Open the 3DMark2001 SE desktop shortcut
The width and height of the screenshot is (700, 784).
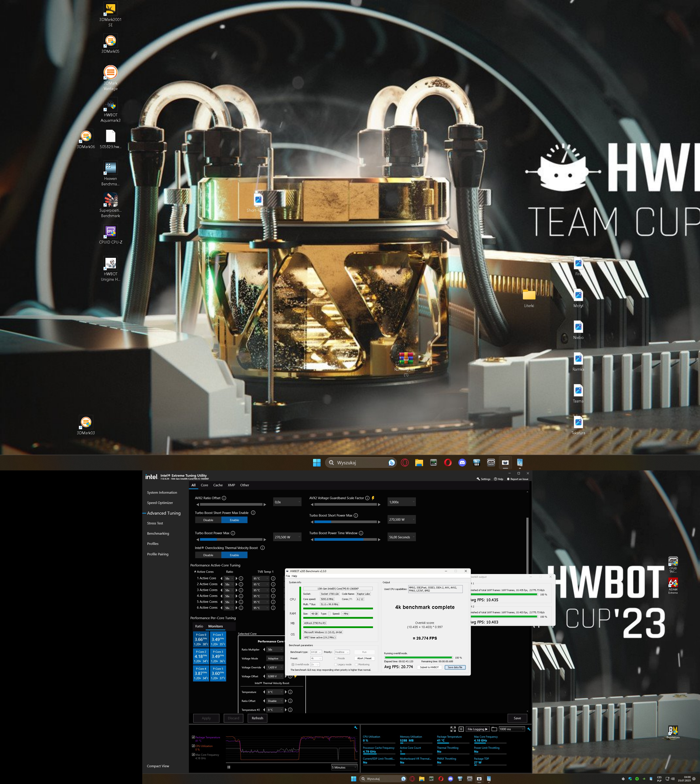click(x=110, y=15)
